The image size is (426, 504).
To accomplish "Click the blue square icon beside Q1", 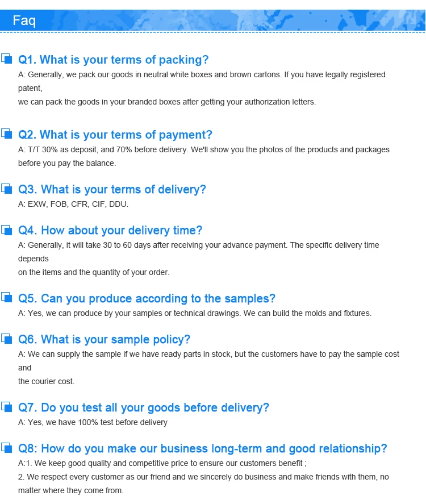I will (7, 59).
